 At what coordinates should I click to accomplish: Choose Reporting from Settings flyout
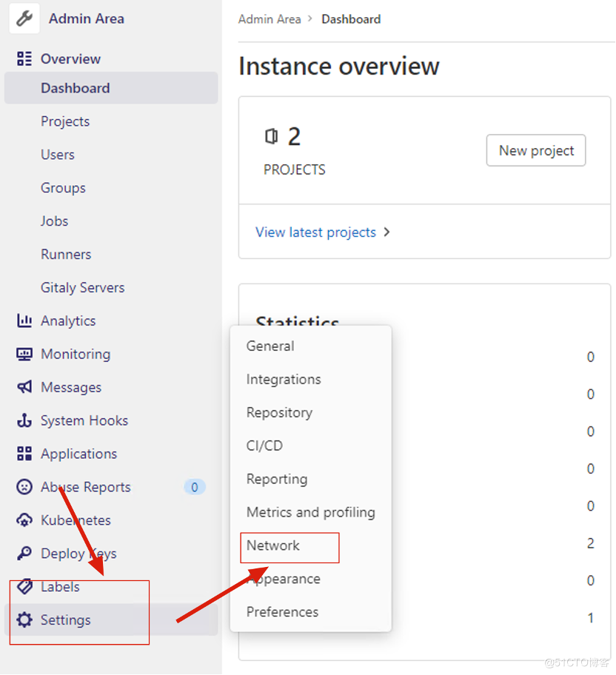tap(277, 479)
